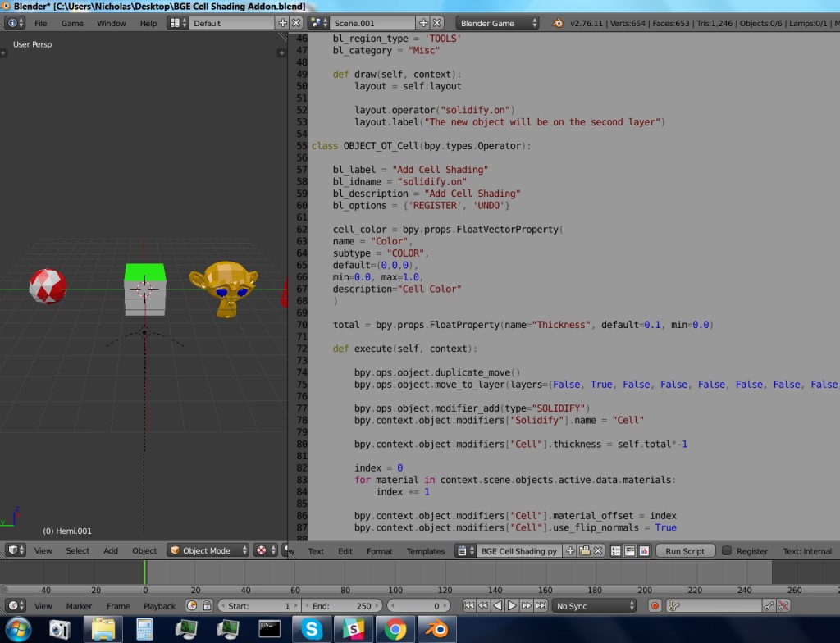Open the Select menu in 3D viewport
The height and width of the screenshot is (643, 840).
tap(78, 550)
